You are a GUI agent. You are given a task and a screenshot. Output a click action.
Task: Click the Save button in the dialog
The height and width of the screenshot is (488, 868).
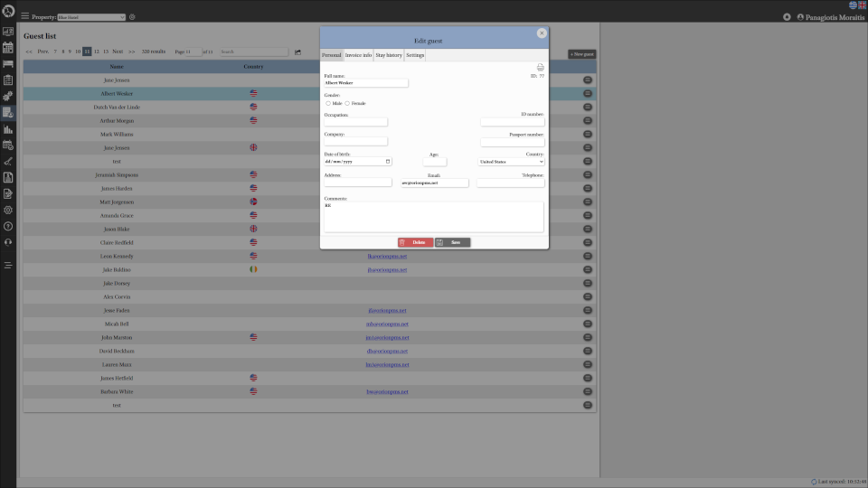point(452,242)
